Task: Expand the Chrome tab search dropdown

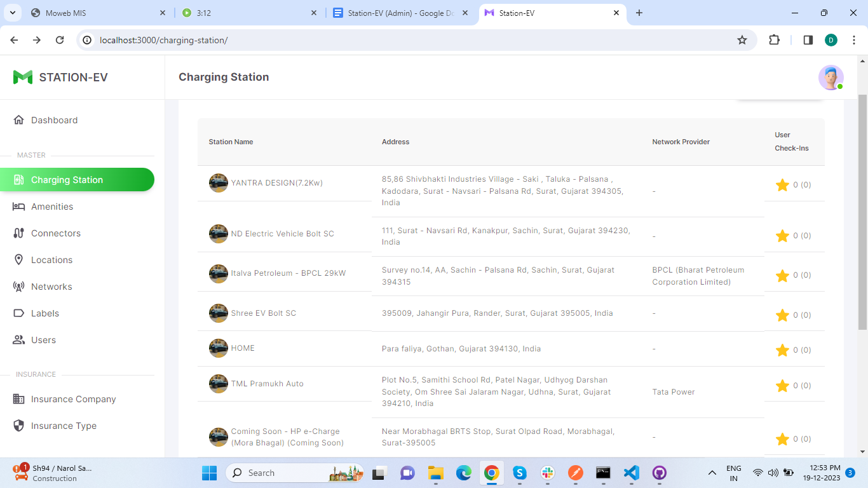Action: point(12,13)
